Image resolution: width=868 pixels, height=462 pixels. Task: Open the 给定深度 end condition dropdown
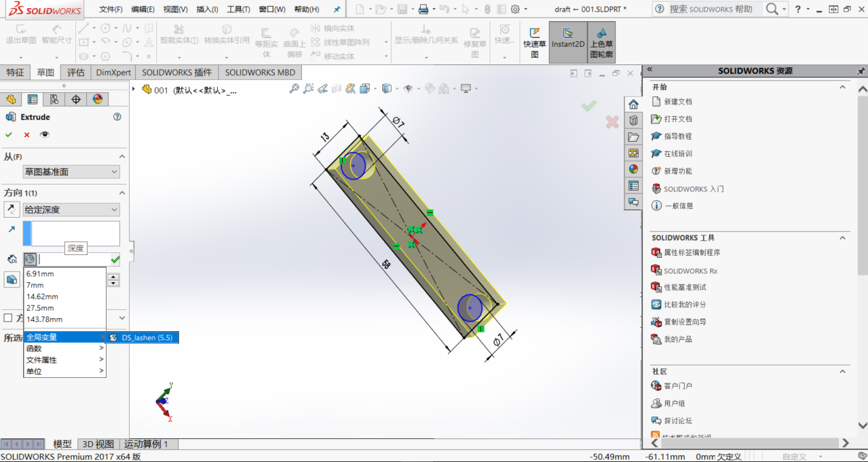71,209
